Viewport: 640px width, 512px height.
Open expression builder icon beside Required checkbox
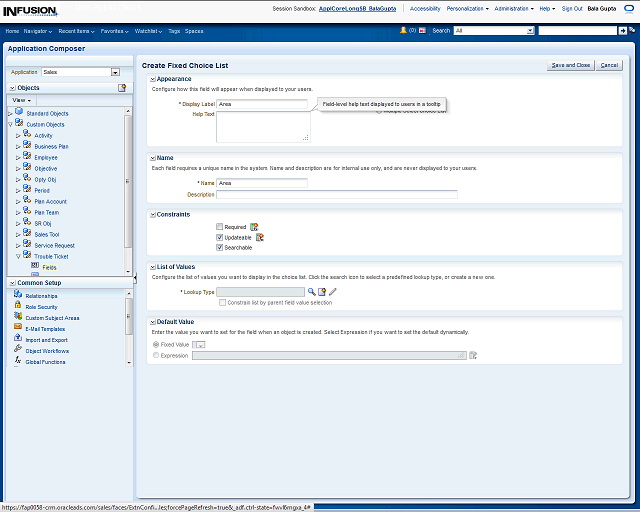pos(254,227)
